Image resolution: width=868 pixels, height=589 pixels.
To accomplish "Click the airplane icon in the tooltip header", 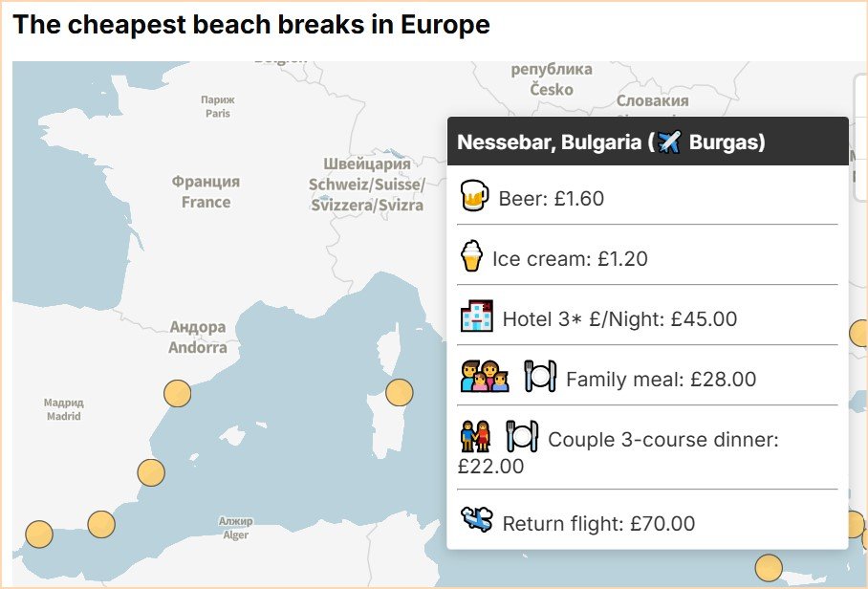I will [669, 142].
